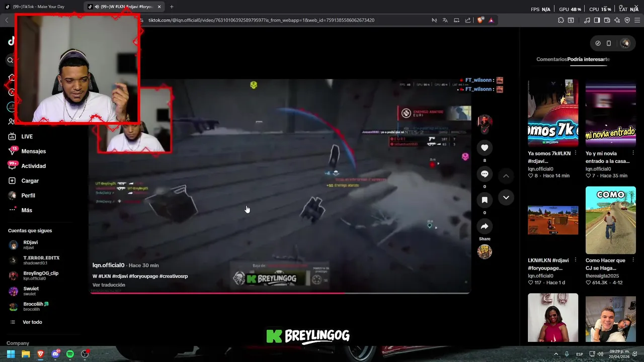Switch to the Comentarios tab
The width and height of the screenshot is (644, 362).
[551, 59]
